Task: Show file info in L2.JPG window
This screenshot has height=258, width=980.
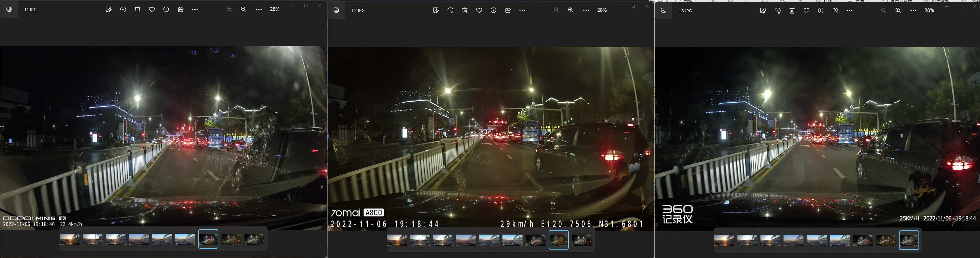Action: point(493,10)
